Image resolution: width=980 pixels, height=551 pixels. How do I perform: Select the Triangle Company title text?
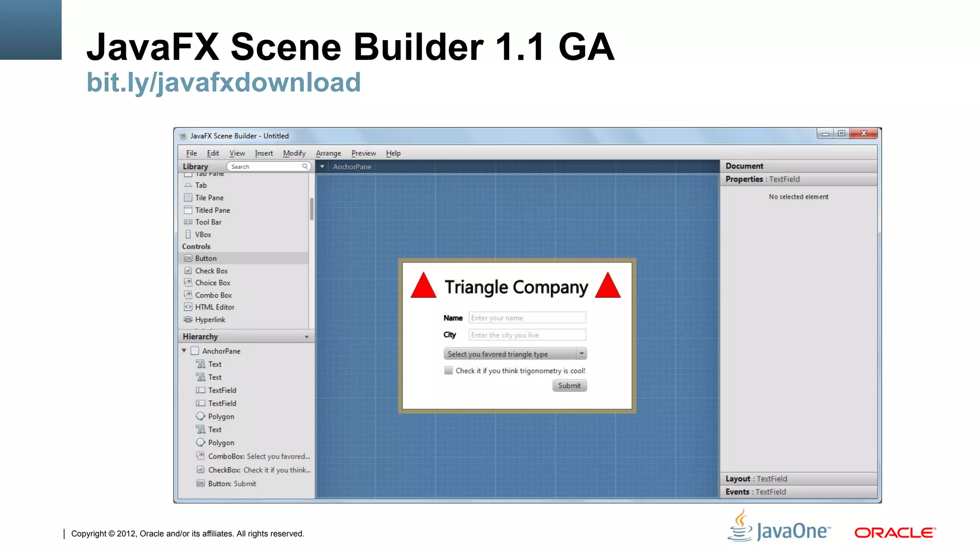point(516,287)
